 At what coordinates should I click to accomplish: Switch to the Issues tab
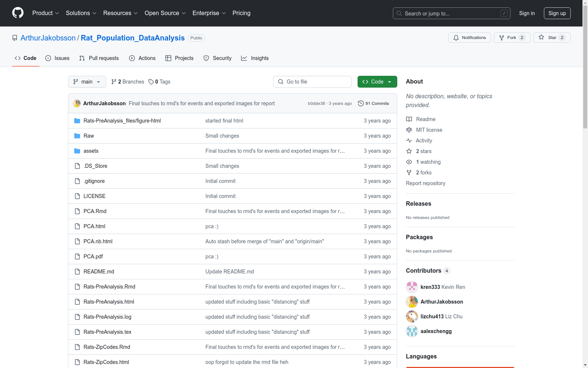click(x=57, y=58)
